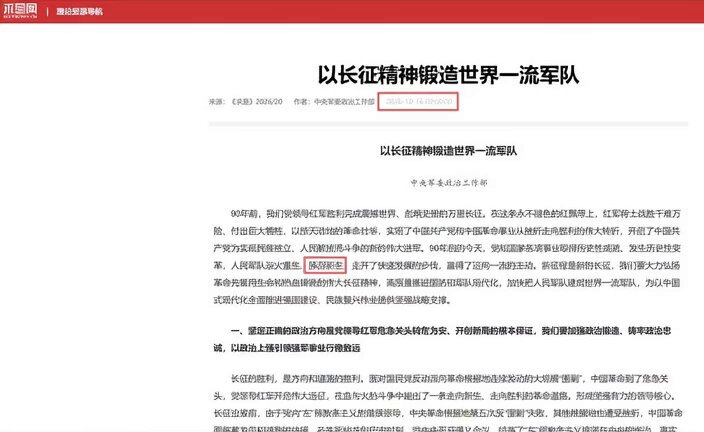Viewport: 704px width, 432px height.
Task: Click the 来源 label in the metadata row
Action: click(216, 101)
